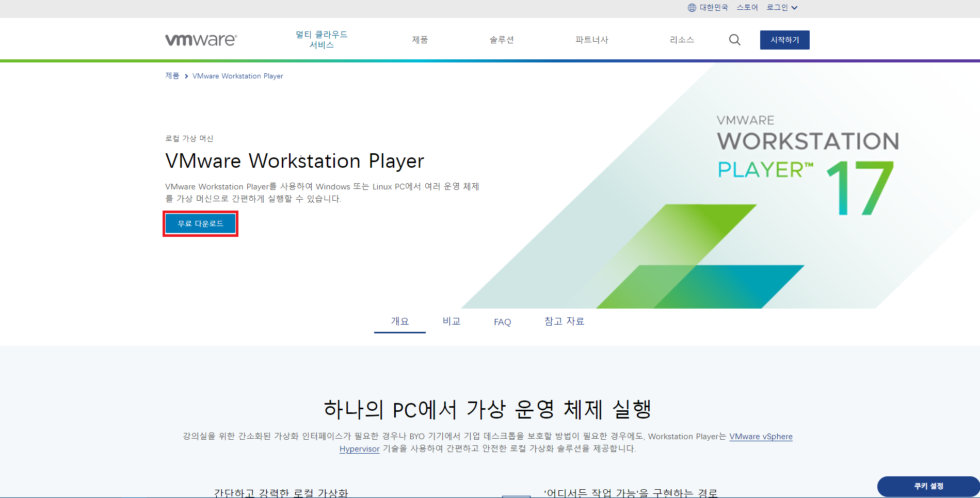Open 쿠키 설정 button
The width and height of the screenshot is (980, 498).
coord(928,486)
